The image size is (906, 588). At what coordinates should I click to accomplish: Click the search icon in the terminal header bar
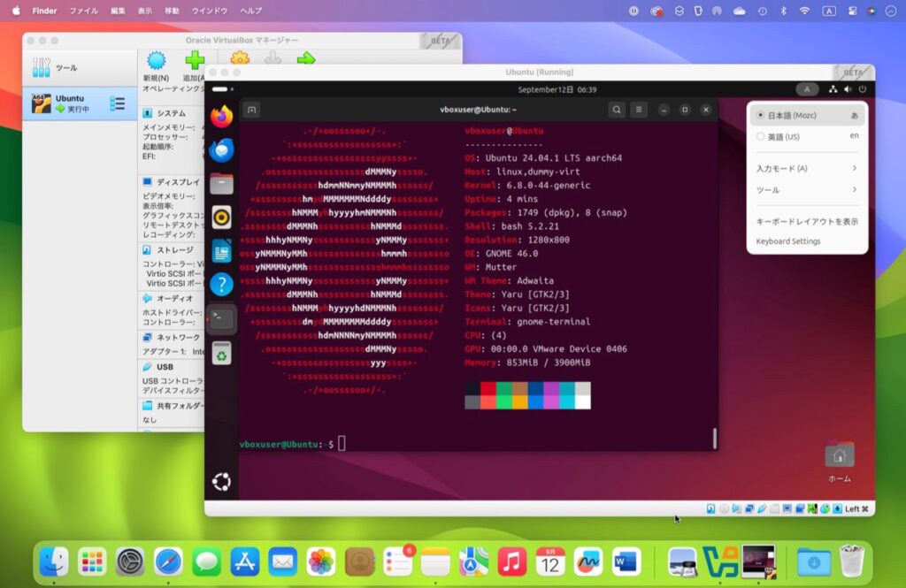click(617, 110)
